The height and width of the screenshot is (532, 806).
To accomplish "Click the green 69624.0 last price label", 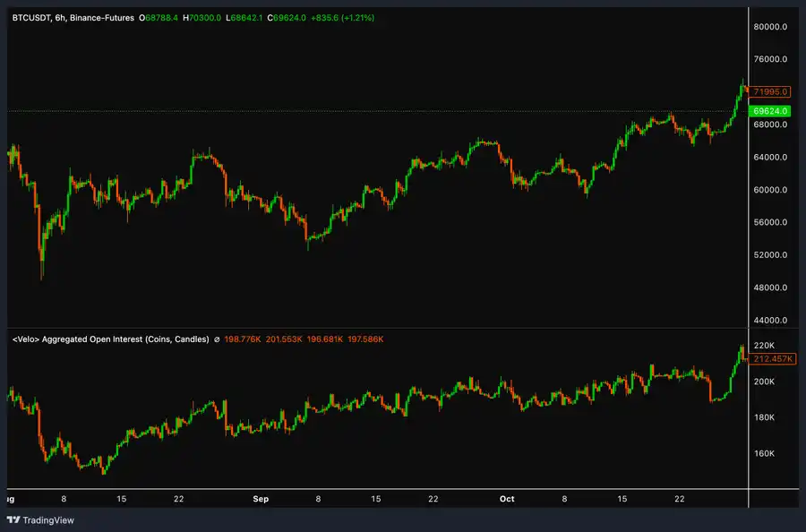I will pyautogui.click(x=771, y=110).
